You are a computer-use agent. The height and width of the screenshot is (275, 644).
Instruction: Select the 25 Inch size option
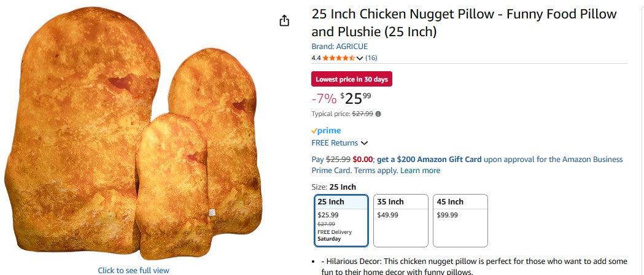click(x=341, y=220)
